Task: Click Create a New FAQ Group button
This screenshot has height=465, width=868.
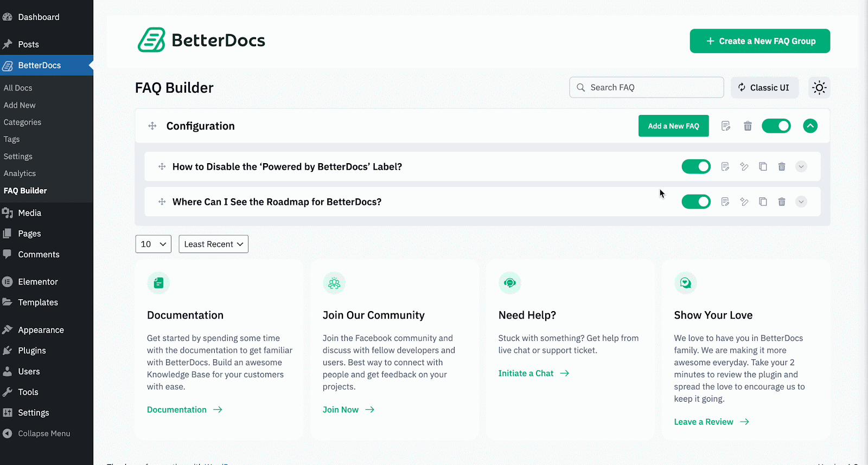Action: click(x=760, y=41)
